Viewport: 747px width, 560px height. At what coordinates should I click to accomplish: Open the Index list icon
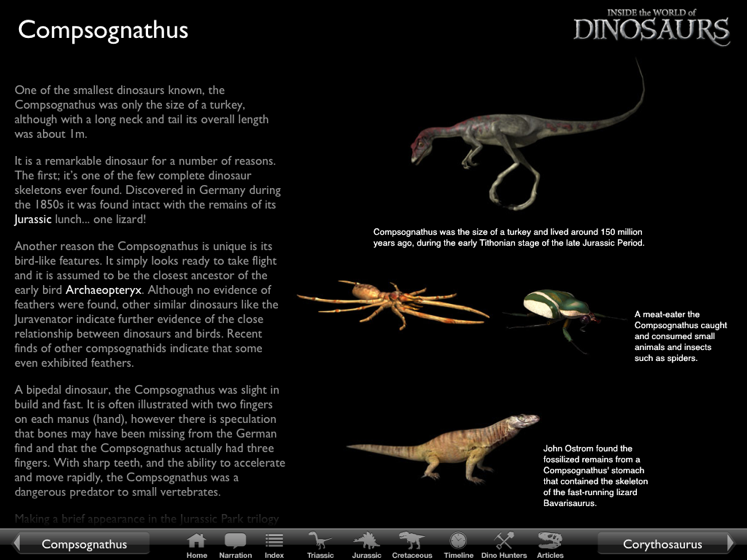(274, 545)
